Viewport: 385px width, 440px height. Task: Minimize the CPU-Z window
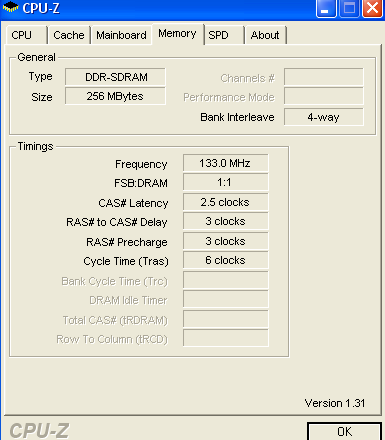[x=326, y=8]
